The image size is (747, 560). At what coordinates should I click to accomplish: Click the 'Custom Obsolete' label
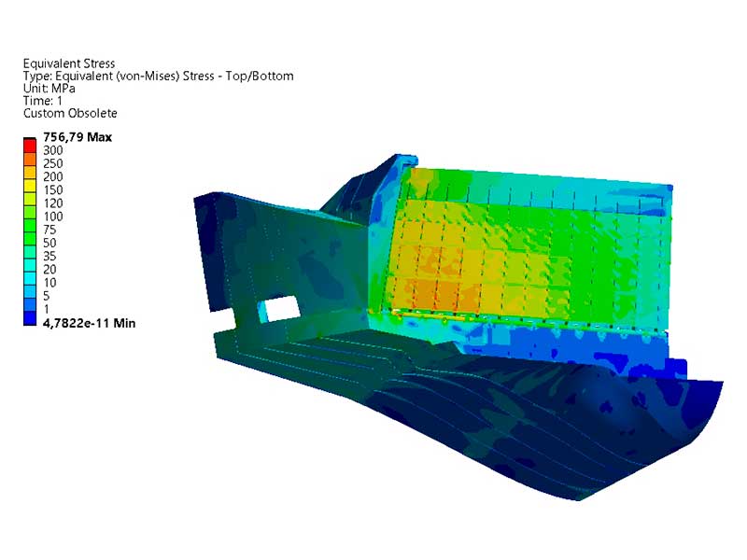point(70,113)
